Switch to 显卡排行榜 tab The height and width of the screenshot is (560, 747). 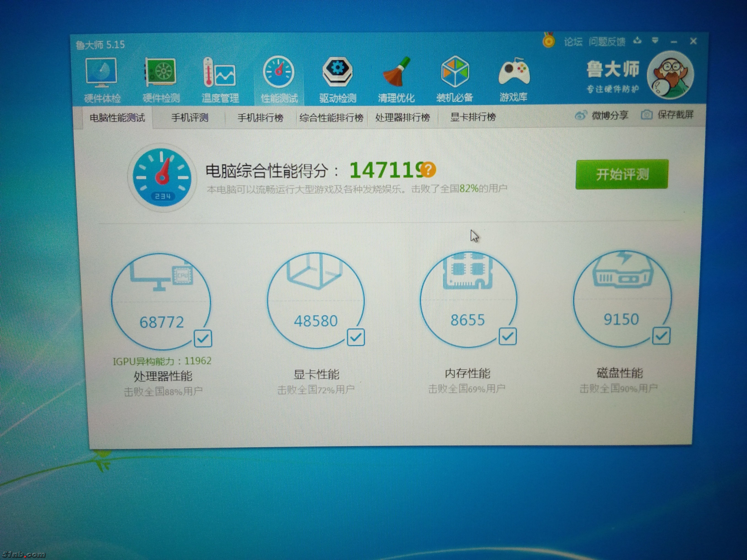point(473,117)
